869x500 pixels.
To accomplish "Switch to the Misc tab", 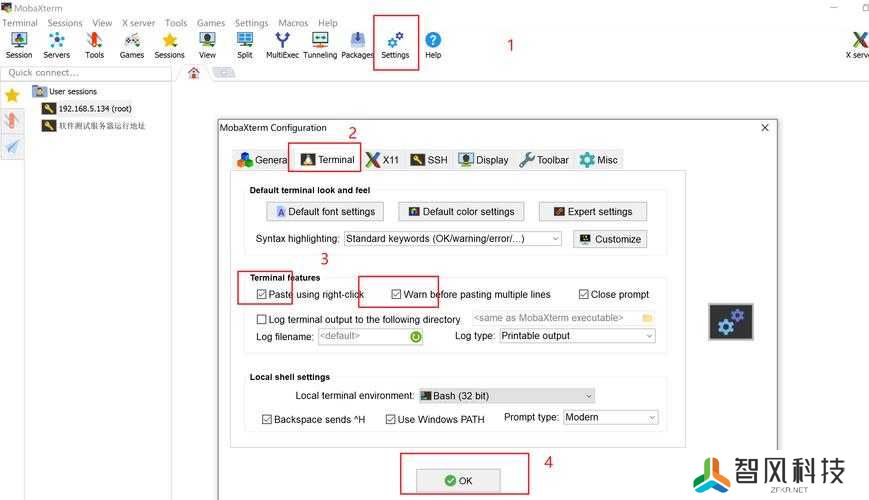I will tap(599, 160).
